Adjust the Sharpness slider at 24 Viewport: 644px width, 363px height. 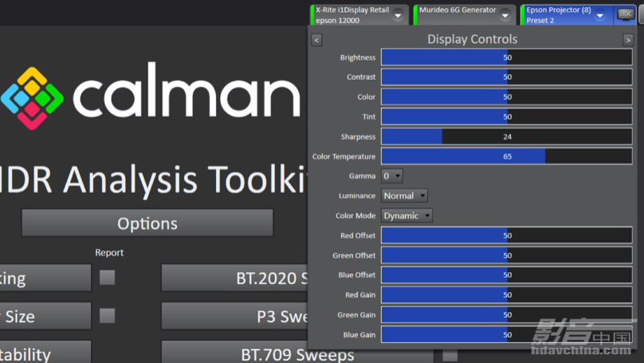point(507,136)
